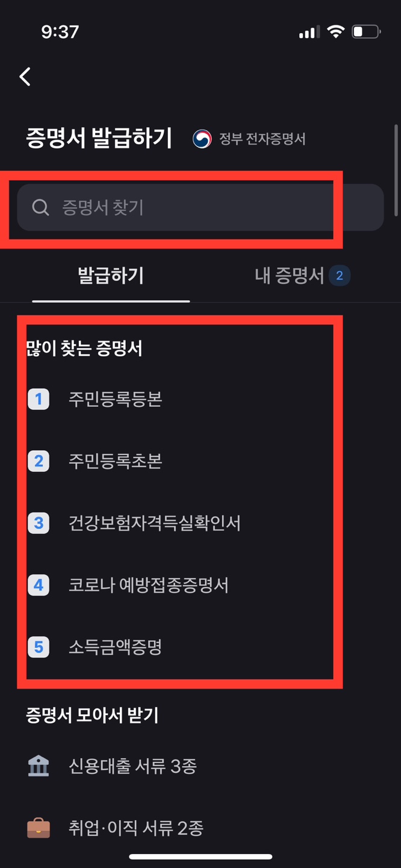Tap the bank icon beside 신용대출 서류 3종
The image size is (401, 868).
(39, 766)
